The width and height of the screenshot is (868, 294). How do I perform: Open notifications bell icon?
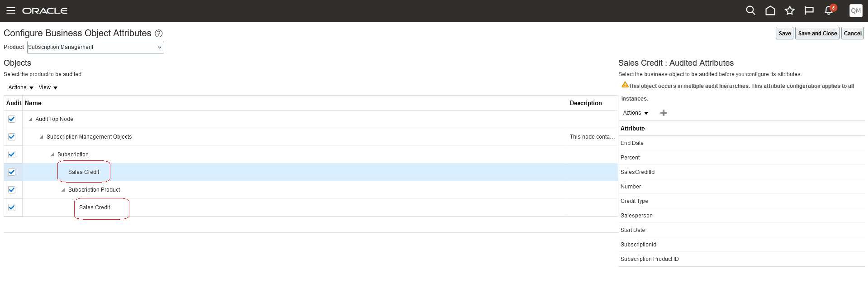point(829,10)
